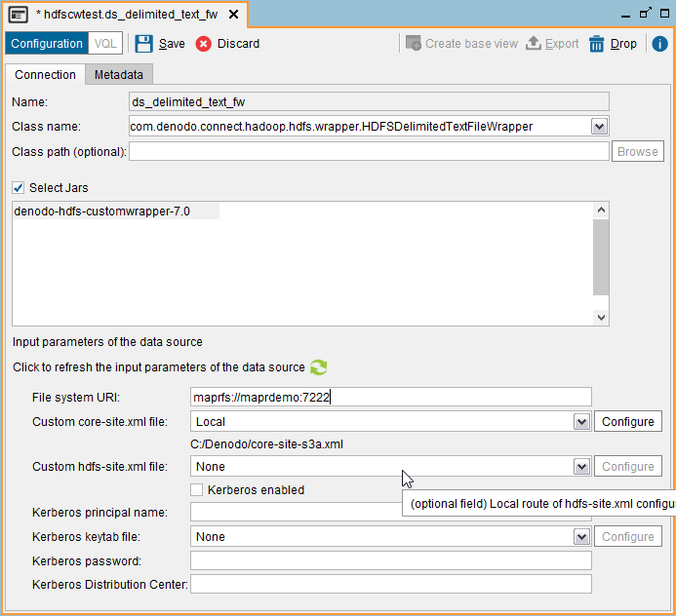The height and width of the screenshot is (616, 676).
Task: Select the Connection tab
Action: coord(45,74)
